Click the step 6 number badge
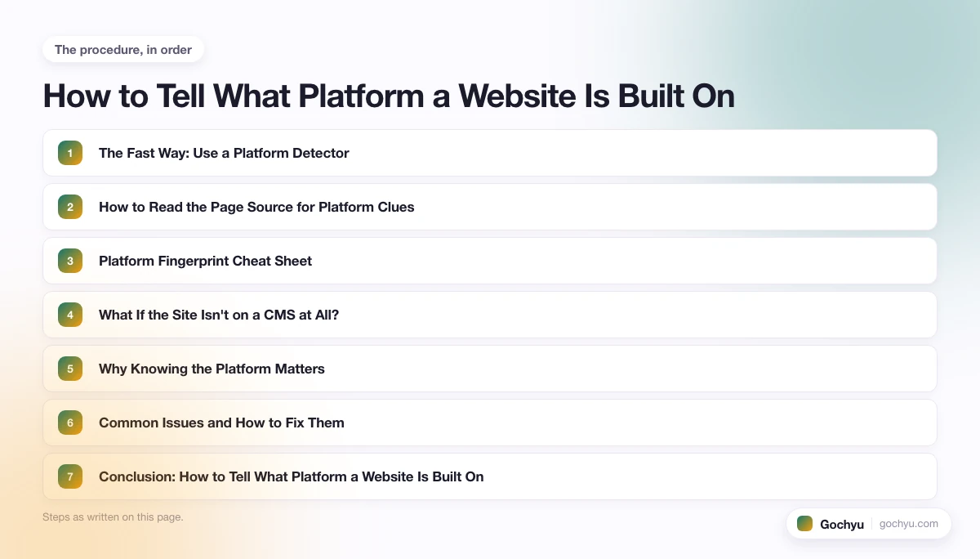Screen dimensions: 980x559 (70, 423)
